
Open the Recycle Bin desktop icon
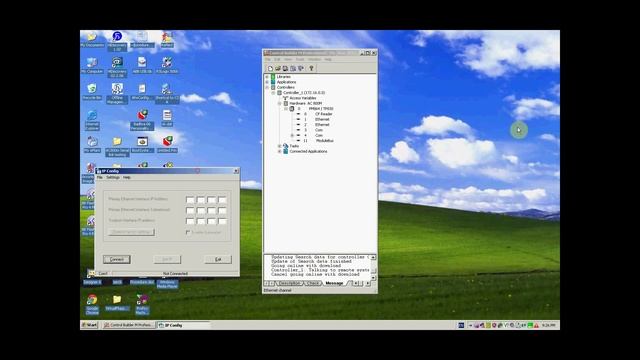92,92
